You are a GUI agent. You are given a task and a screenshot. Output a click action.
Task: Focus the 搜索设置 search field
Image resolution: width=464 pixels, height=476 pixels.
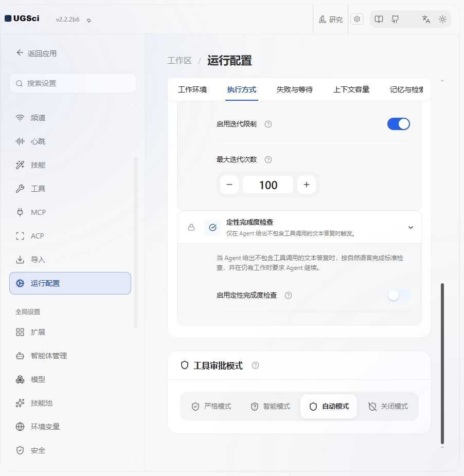click(x=73, y=83)
